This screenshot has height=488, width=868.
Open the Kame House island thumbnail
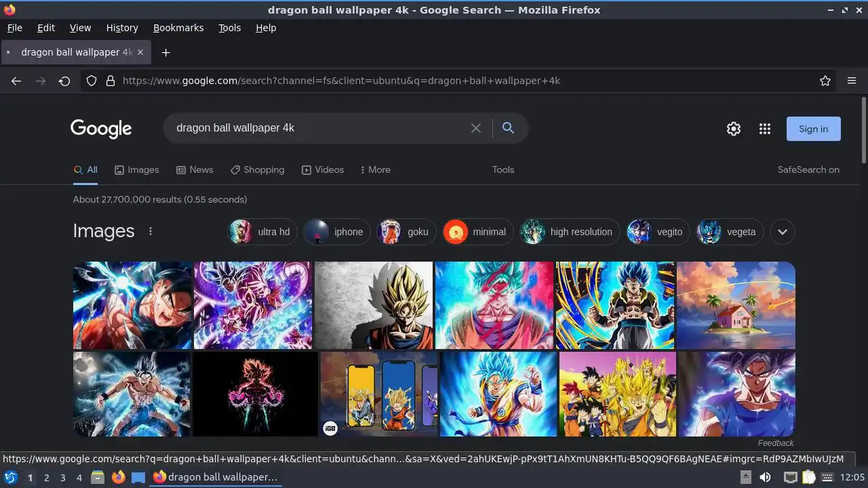click(x=736, y=305)
